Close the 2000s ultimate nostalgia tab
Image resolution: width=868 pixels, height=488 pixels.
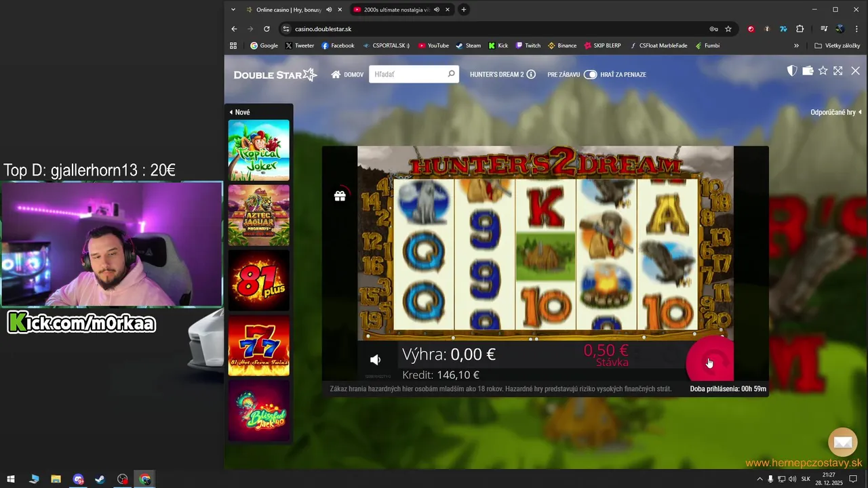coord(448,9)
